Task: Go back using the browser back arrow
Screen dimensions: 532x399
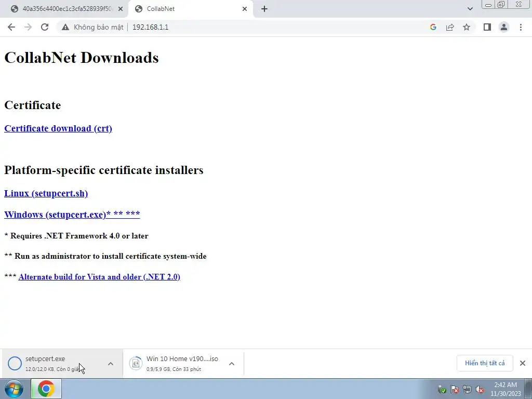Action: [11, 27]
